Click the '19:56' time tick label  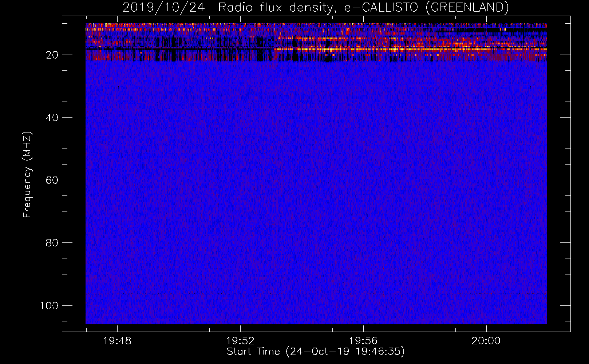click(363, 341)
